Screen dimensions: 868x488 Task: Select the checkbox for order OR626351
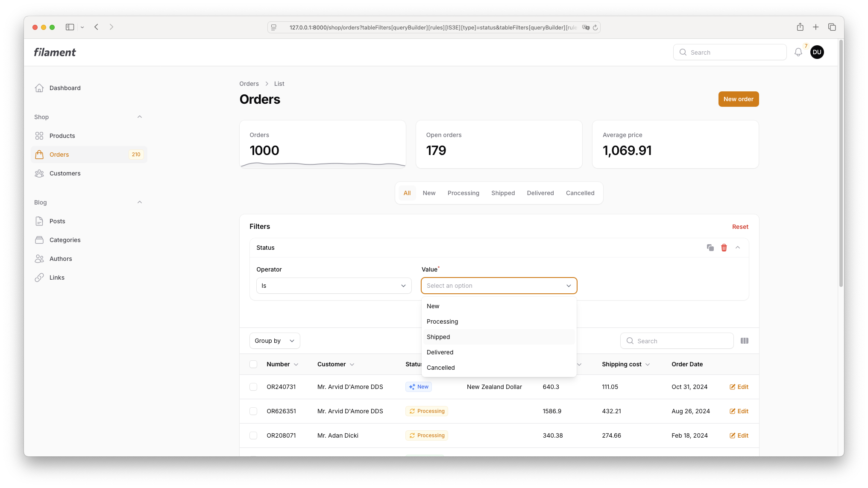(x=253, y=411)
